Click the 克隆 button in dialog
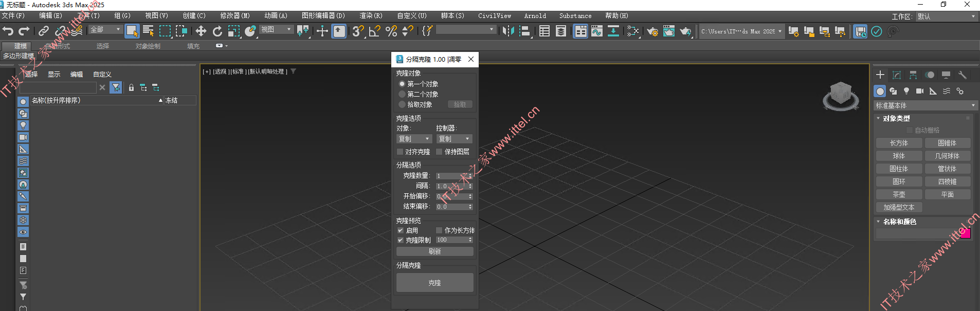The height and width of the screenshot is (311, 980). 435,283
